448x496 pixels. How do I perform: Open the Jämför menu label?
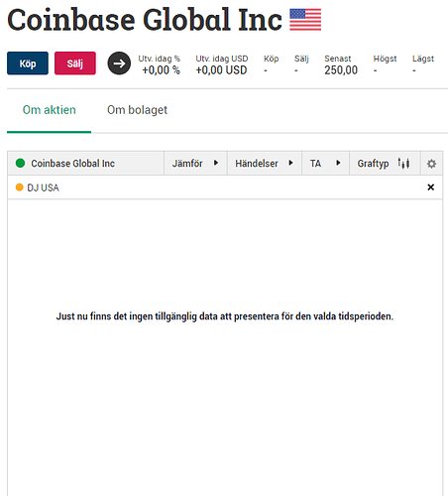(x=187, y=164)
